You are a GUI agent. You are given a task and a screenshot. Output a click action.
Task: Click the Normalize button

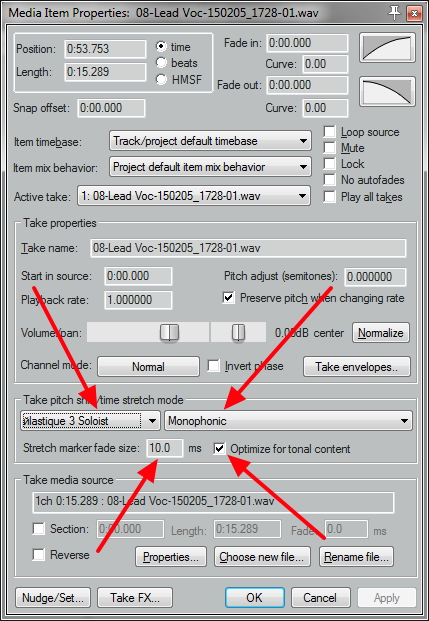click(381, 333)
